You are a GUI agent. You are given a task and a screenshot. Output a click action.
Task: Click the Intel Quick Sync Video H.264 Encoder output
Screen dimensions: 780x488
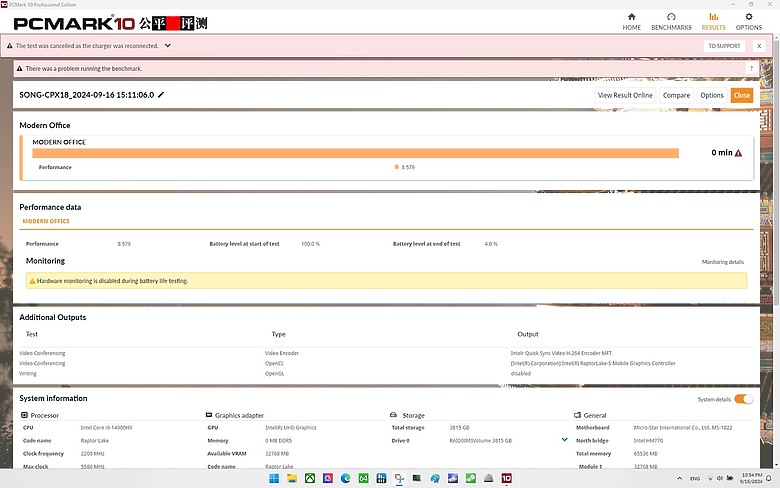(x=561, y=353)
